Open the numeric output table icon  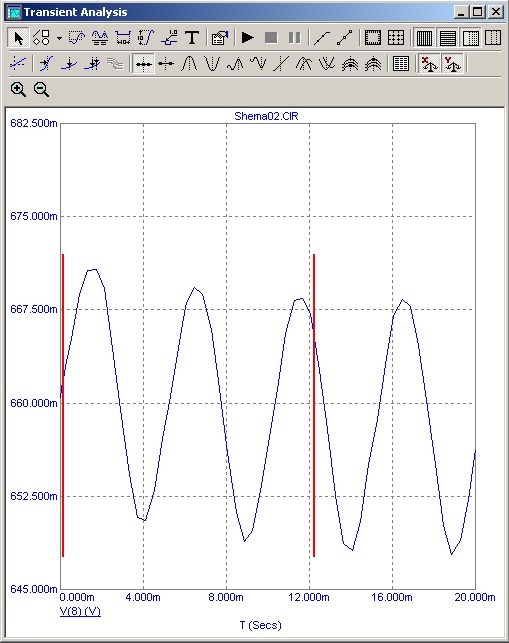click(400, 64)
